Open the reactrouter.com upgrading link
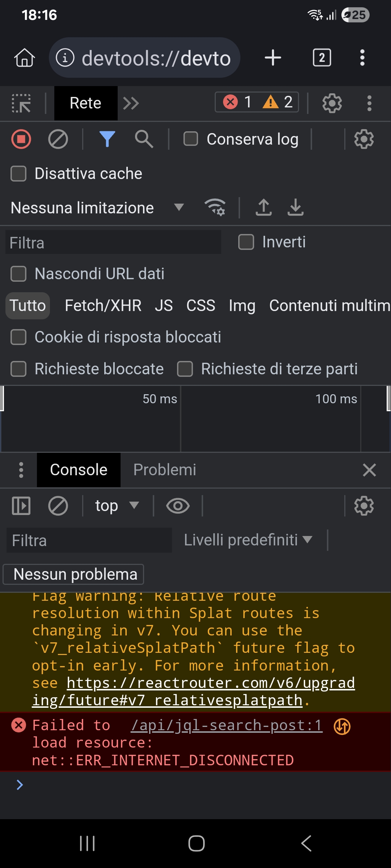 pos(210,683)
